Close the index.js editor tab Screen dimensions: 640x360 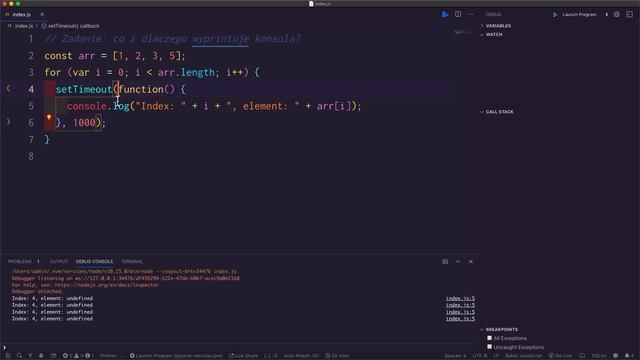[x=42, y=14]
